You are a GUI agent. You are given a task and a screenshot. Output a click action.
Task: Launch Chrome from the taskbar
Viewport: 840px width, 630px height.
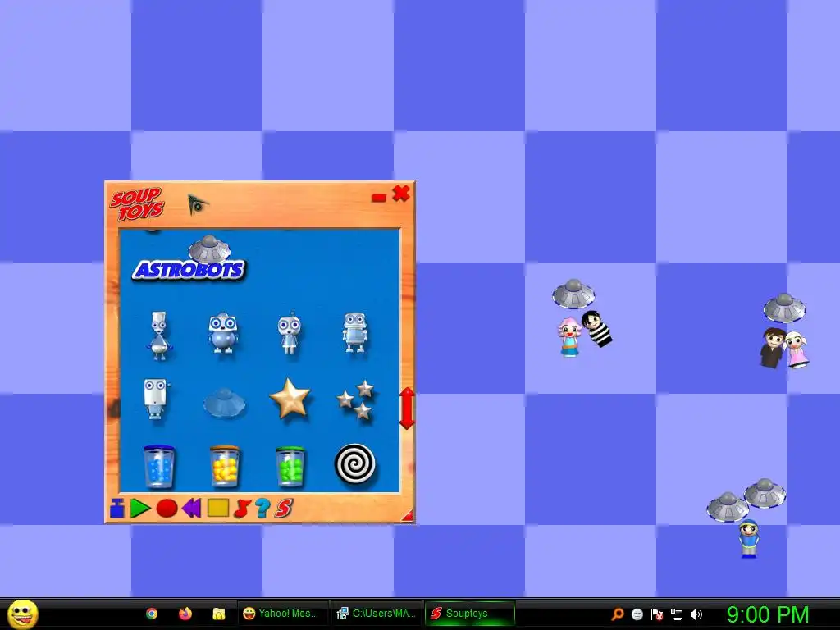point(152,614)
